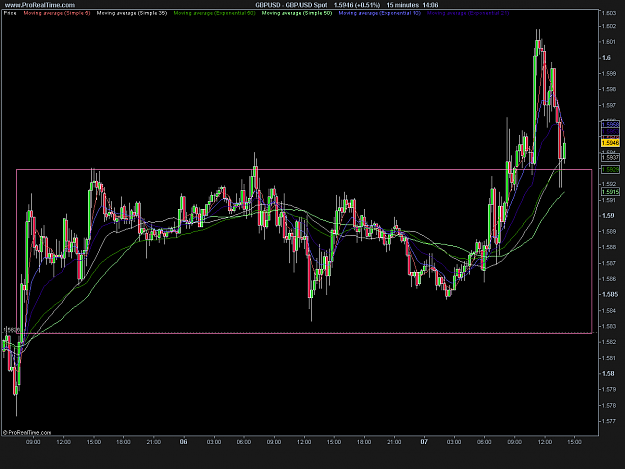Select Moving average (Exponential 10) legend
This screenshot has width=625, height=469.
379,13
